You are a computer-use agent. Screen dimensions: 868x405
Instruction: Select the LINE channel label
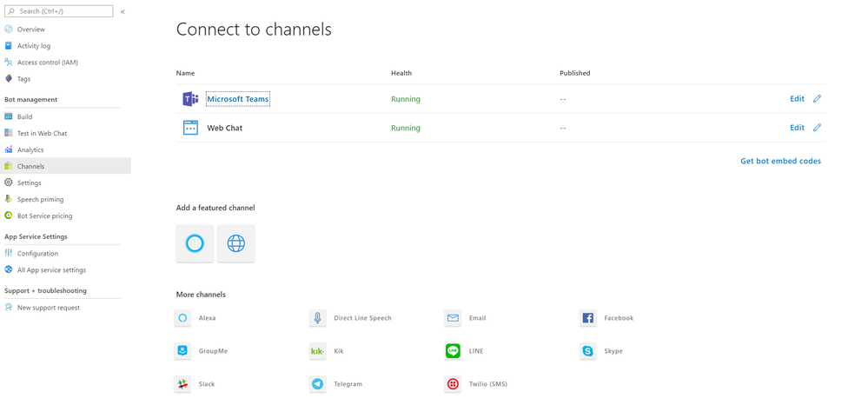[476, 351]
